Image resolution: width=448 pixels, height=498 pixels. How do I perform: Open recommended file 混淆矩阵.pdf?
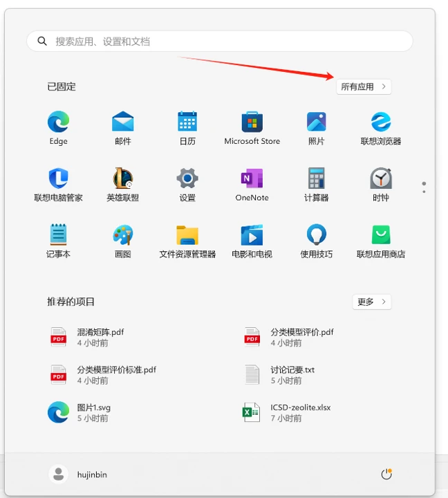click(x=87, y=337)
